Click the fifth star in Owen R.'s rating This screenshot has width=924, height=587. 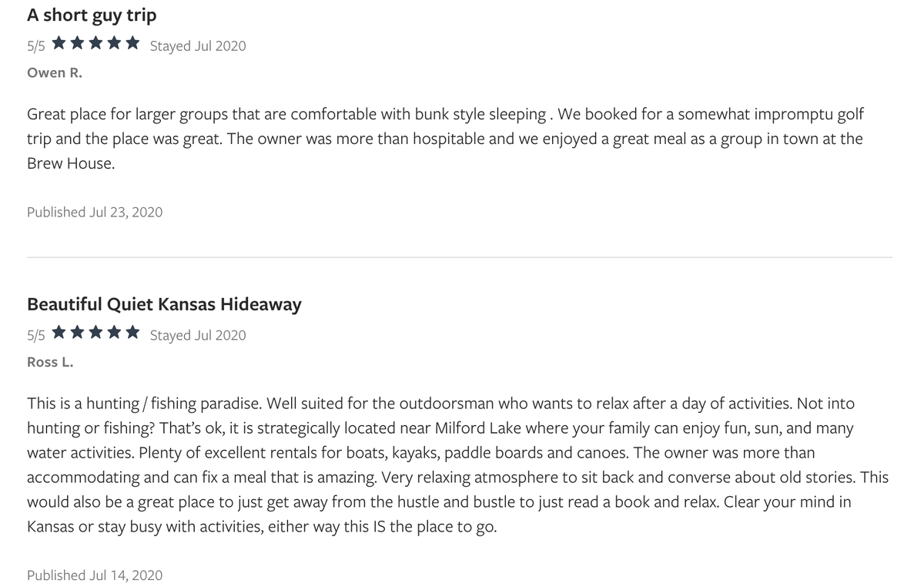[132, 44]
